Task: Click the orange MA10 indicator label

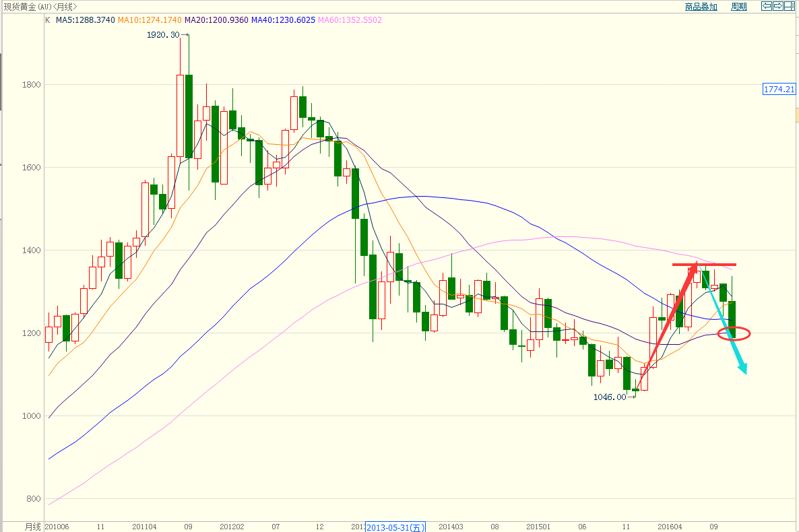Action: pyautogui.click(x=150, y=20)
